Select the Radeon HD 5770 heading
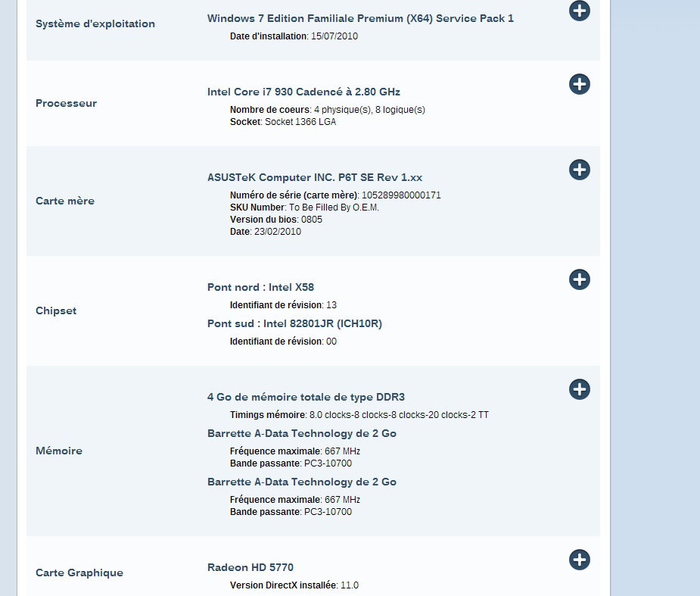 click(x=250, y=567)
